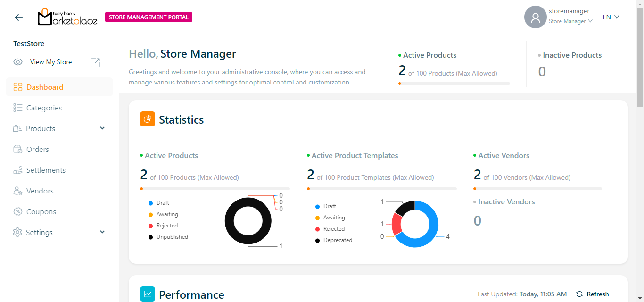Toggle Draft legend in Active Products chart

pyautogui.click(x=163, y=203)
